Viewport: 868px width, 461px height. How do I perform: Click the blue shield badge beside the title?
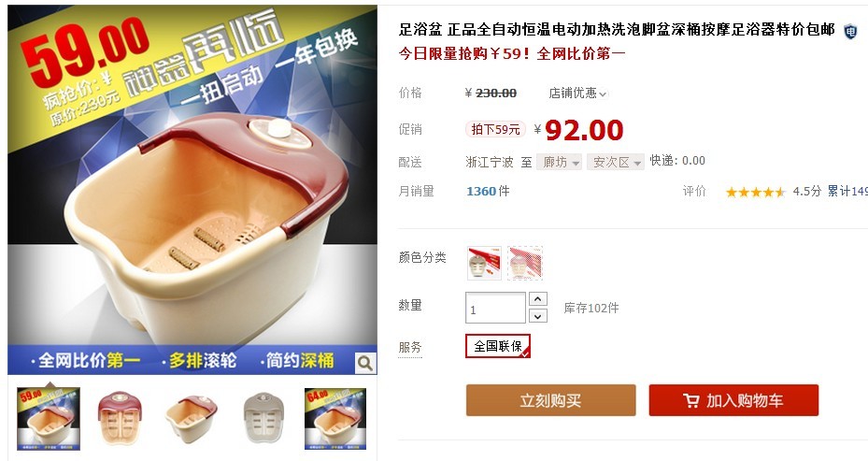(x=849, y=32)
